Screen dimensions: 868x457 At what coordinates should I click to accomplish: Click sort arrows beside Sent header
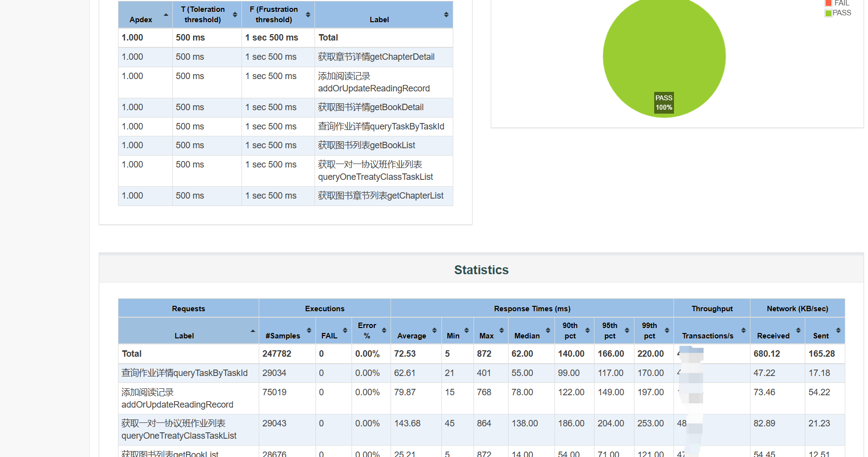tap(838, 331)
